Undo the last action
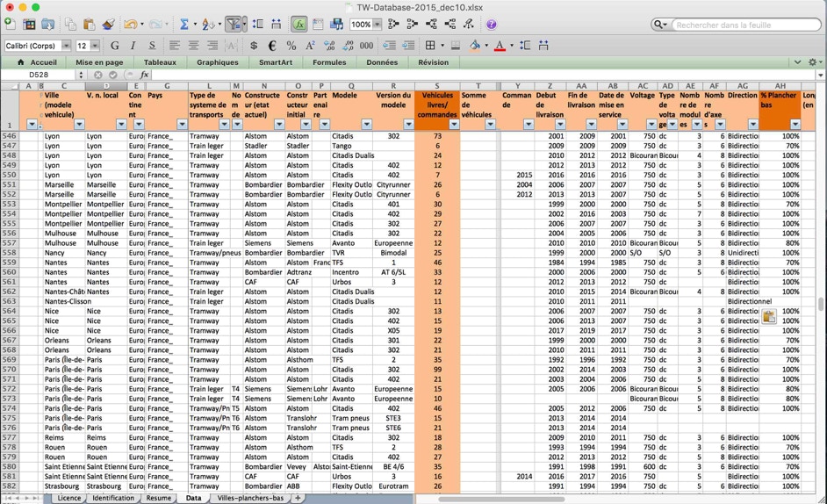The width and height of the screenshot is (827, 504). [x=130, y=25]
